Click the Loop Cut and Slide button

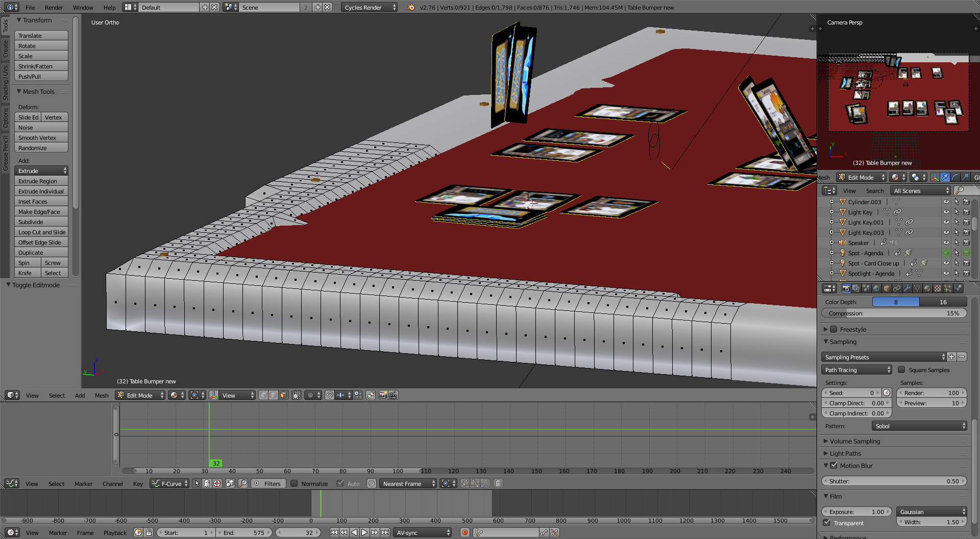coord(41,232)
